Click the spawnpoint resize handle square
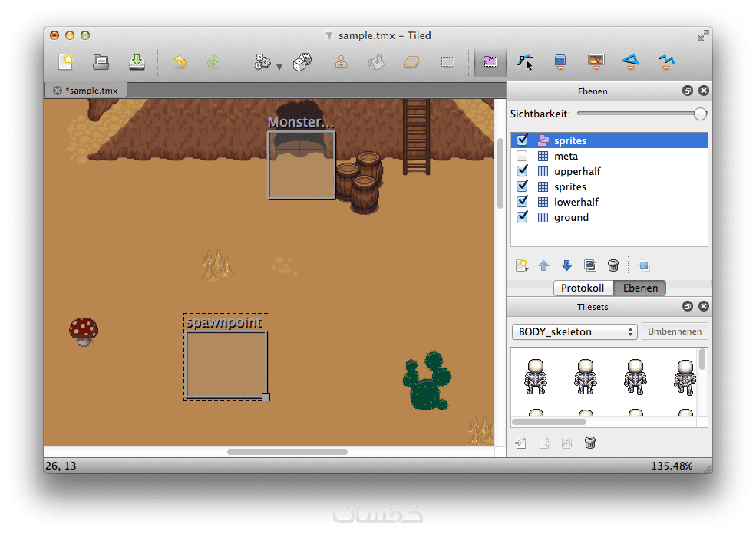Screen dimensions: 756x534 point(266,397)
